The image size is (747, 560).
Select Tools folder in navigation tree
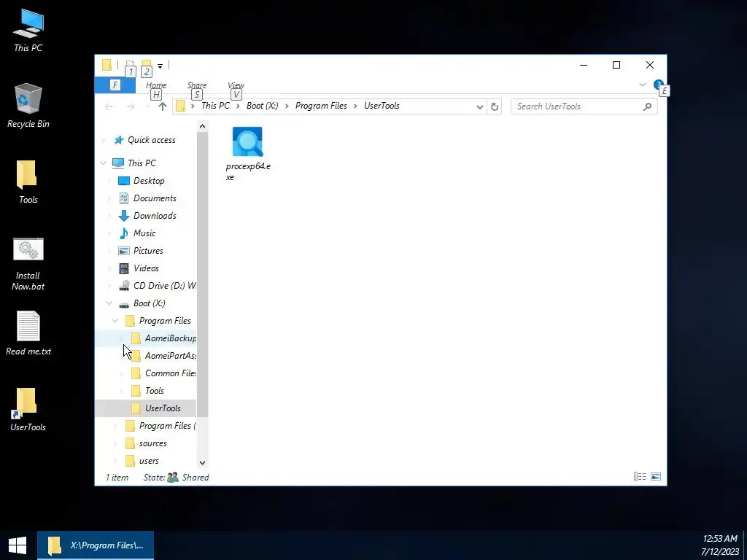point(154,391)
